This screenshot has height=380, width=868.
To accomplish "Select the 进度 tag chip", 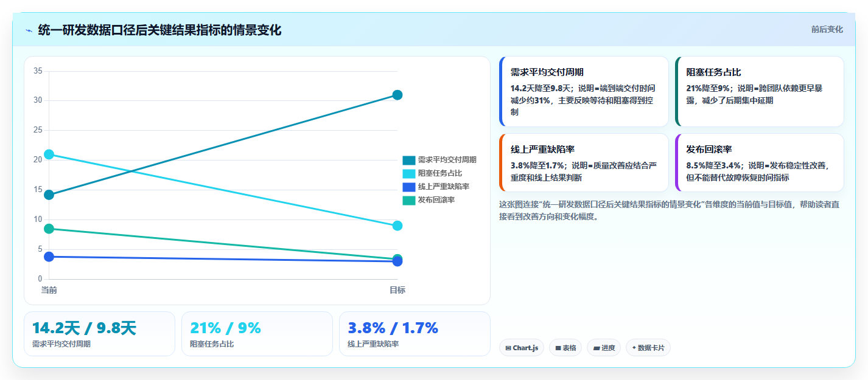I will pos(604,348).
